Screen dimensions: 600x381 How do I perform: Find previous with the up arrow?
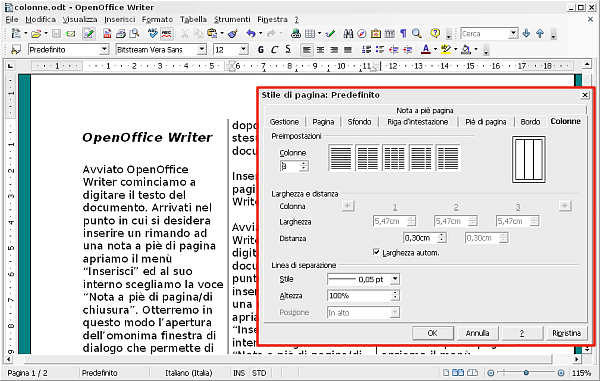click(540, 34)
